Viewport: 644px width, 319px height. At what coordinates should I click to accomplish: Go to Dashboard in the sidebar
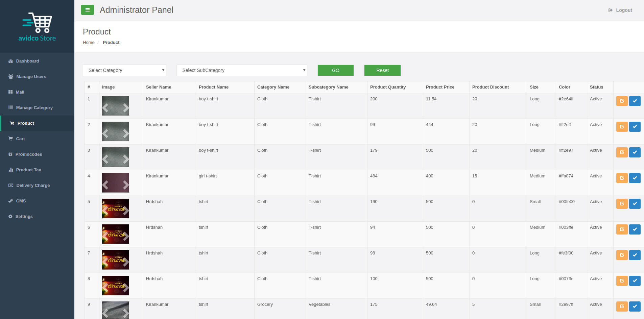point(27,61)
